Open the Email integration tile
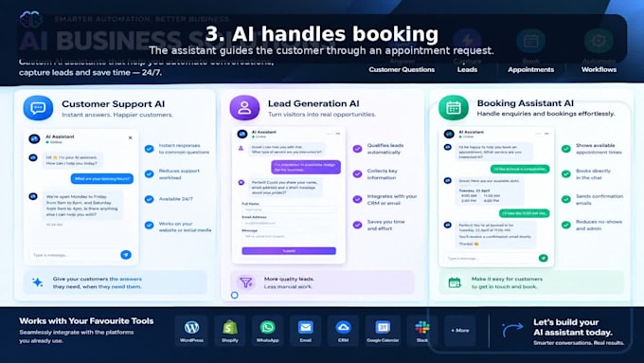 pyautogui.click(x=305, y=331)
